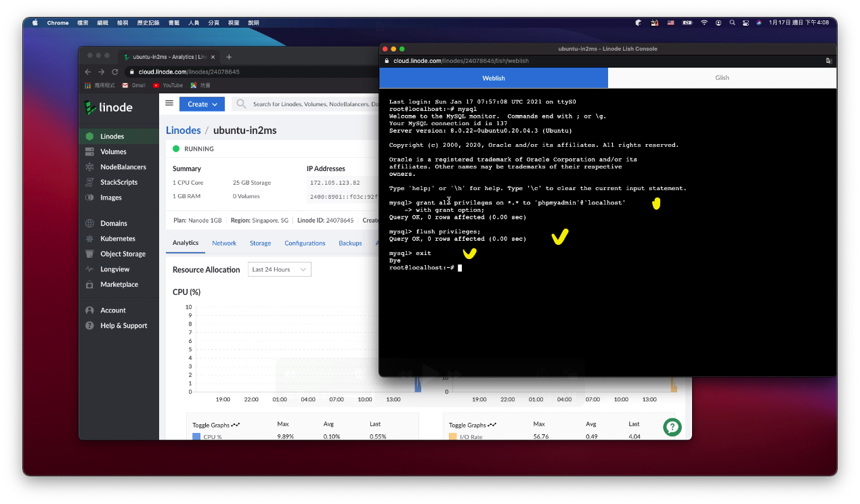Click the search magnifier in Linode

[241, 104]
